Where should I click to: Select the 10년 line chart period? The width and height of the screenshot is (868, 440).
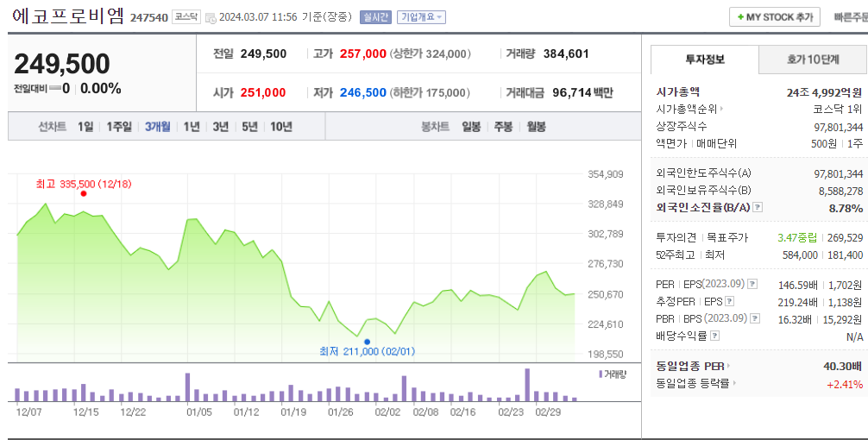pos(281,127)
